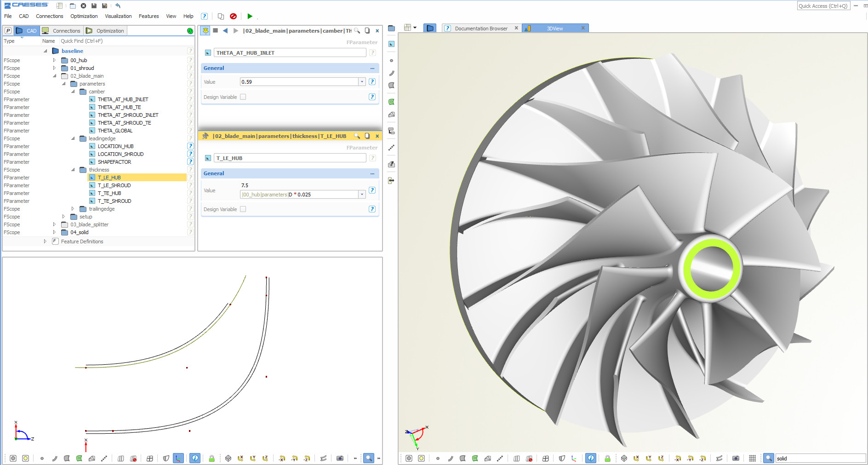The width and height of the screenshot is (868, 465).
Task: Open the Value dropdown for THETA_AT_HUB_INLET
Action: point(362,81)
